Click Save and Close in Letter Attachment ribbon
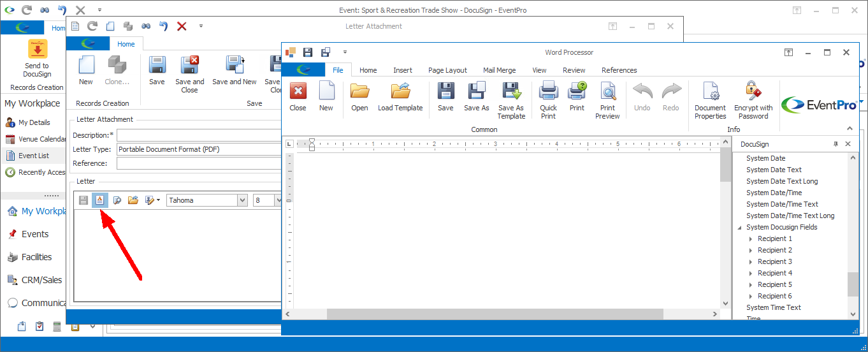The image size is (868, 352). (x=190, y=74)
